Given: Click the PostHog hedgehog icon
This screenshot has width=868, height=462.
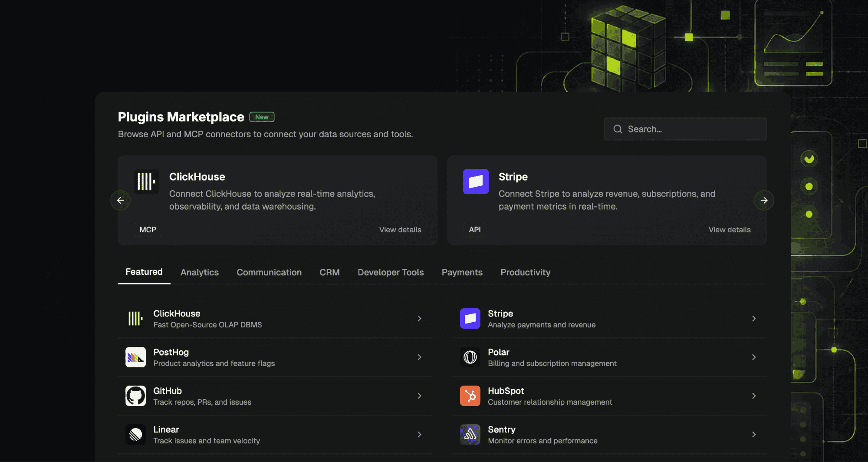Looking at the screenshot, I should click(x=135, y=357).
